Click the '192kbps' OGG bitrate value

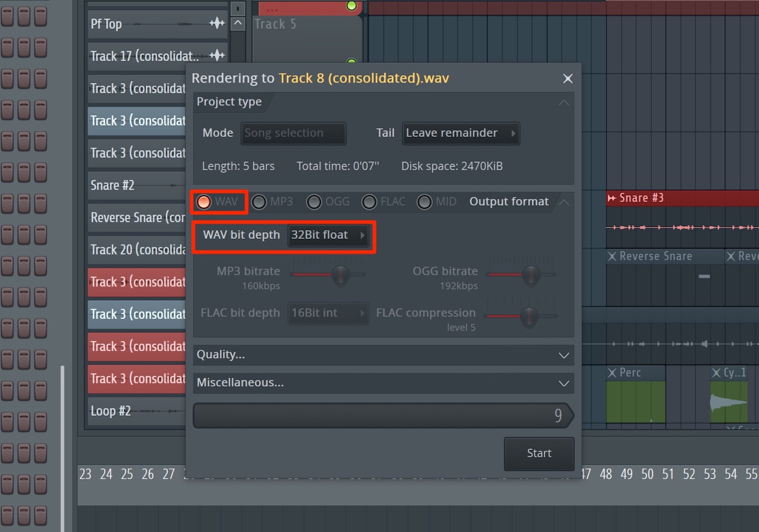point(458,286)
